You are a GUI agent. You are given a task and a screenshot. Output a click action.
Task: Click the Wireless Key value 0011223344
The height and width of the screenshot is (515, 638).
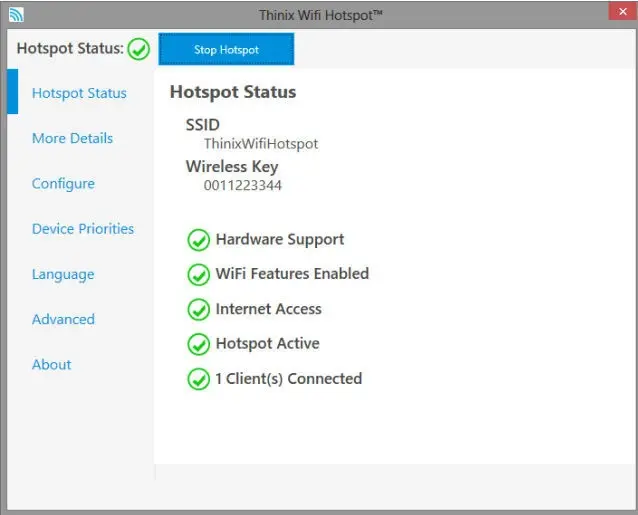(242, 185)
